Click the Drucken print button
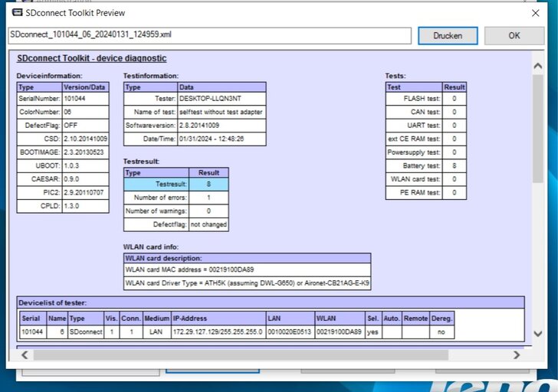Viewport: 558px width, 392px height. point(448,35)
